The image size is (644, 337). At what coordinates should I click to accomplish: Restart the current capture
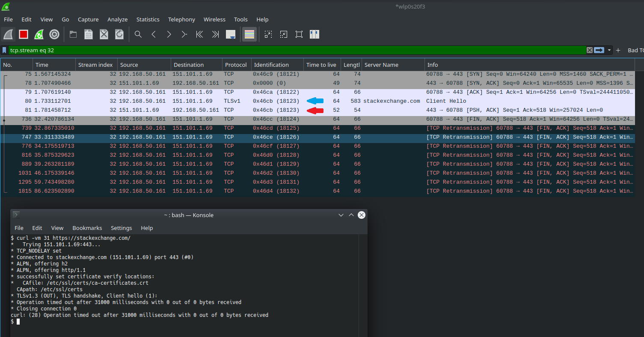point(39,34)
